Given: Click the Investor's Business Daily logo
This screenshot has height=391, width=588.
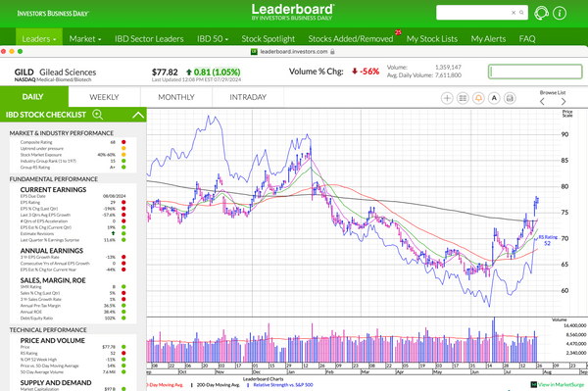Looking at the screenshot, I should tap(53, 14).
